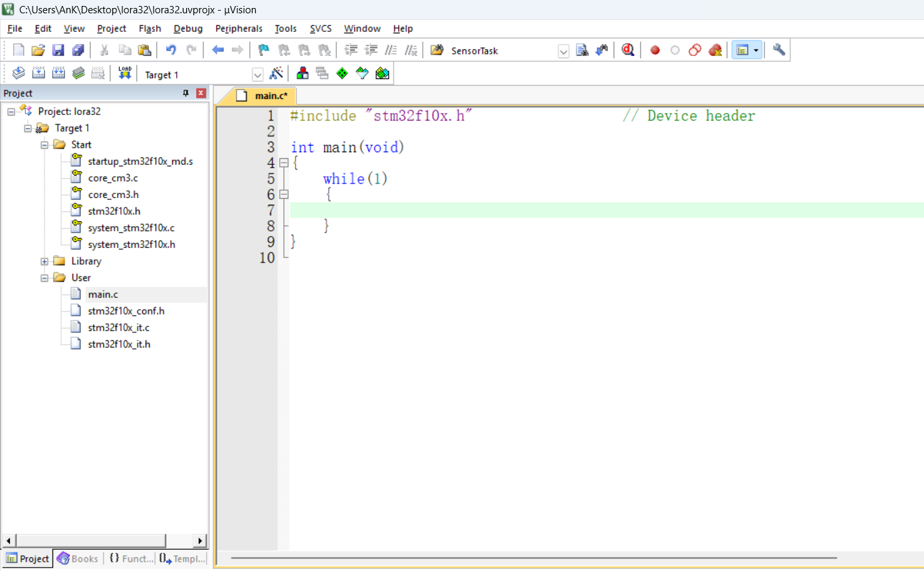Image resolution: width=924 pixels, height=571 pixels.
Task: Build target files icon
Action: click(39, 74)
